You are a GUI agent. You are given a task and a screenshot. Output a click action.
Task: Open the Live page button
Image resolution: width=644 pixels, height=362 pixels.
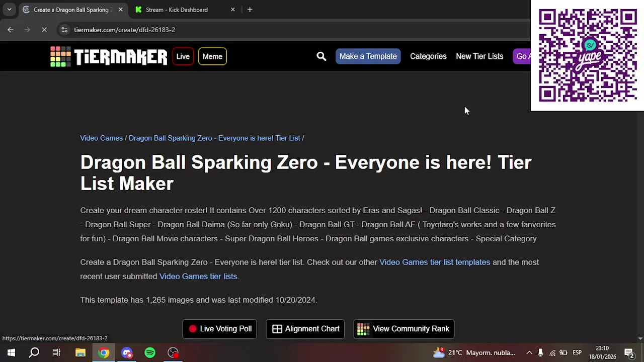click(x=183, y=56)
